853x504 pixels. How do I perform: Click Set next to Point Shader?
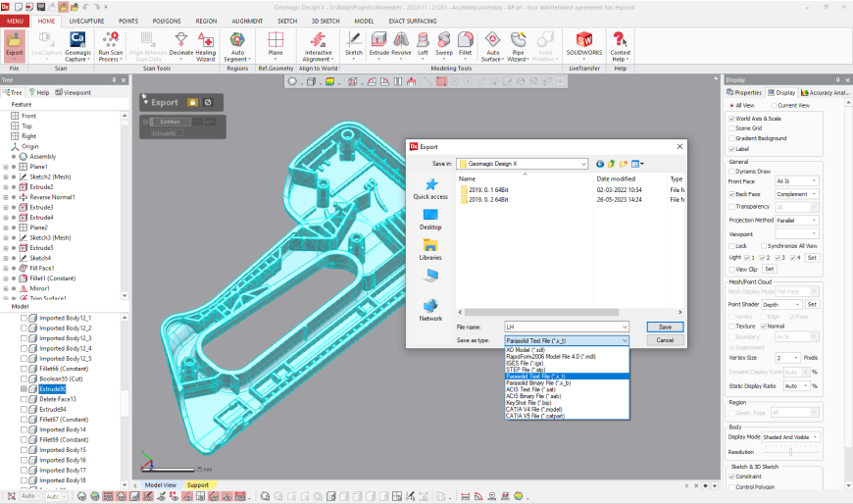812,305
